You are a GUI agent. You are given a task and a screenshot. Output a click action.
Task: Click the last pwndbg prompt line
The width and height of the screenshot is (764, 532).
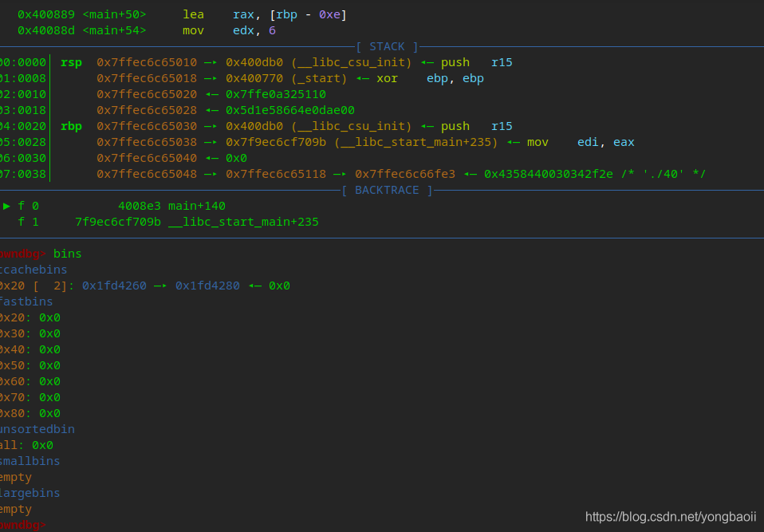(22, 525)
